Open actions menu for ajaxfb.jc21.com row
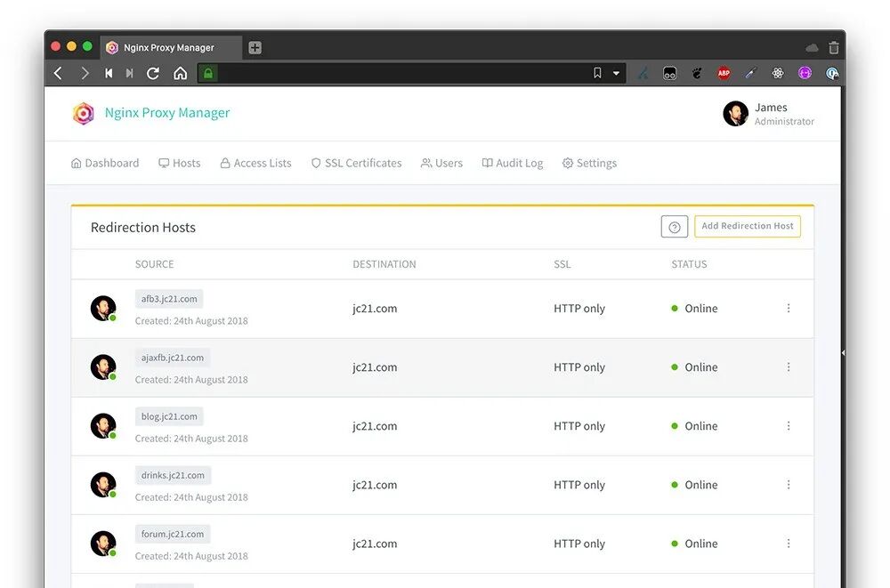890x588 pixels. click(789, 367)
